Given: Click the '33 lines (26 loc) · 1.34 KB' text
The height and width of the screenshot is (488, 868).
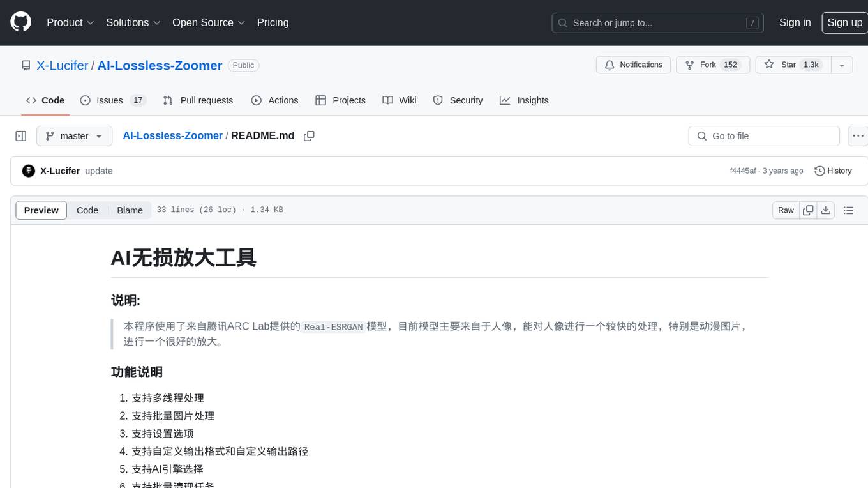Looking at the screenshot, I should point(220,210).
